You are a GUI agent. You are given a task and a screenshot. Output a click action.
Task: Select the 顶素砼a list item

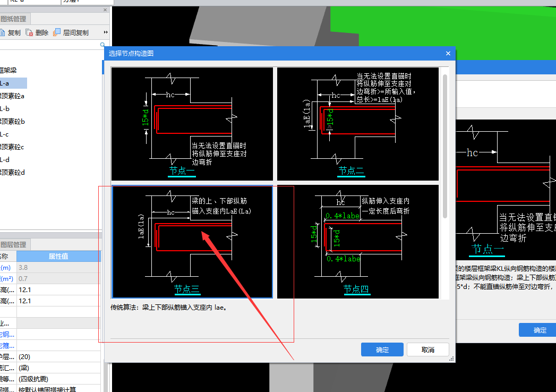pos(12,96)
